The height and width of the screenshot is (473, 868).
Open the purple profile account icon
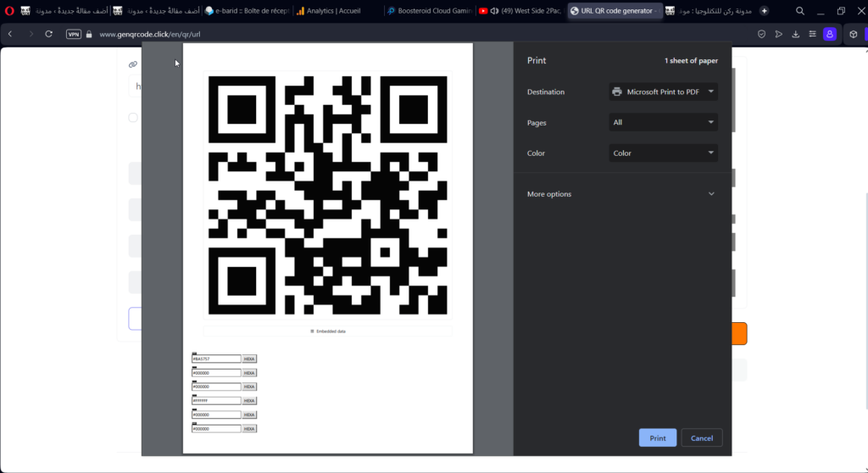pos(829,35)
